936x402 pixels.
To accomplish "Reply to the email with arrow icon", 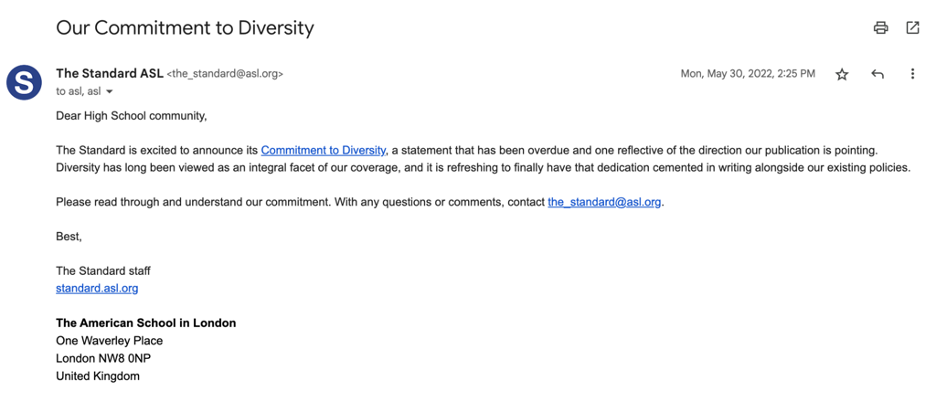I will pyautogui.click(x=877, y=74).
